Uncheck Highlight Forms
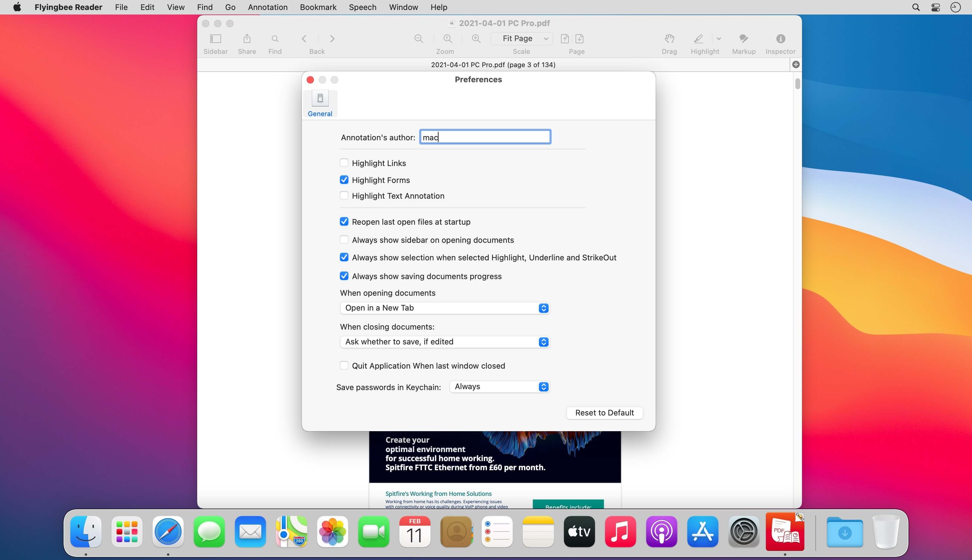The height and width of the screenshot is (560, 972). pyautogui.click(x=344, y=180)
